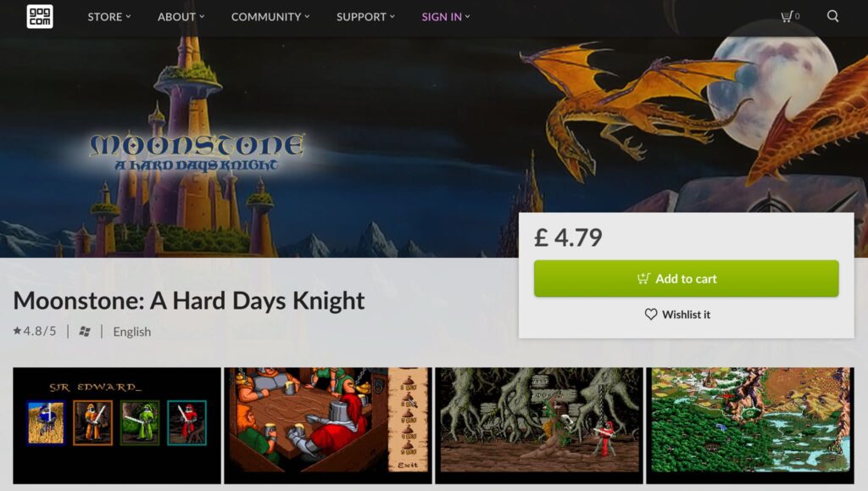Open the SUPPORT menu
This screenshot has height=491, width=868.
coord(365,17)
